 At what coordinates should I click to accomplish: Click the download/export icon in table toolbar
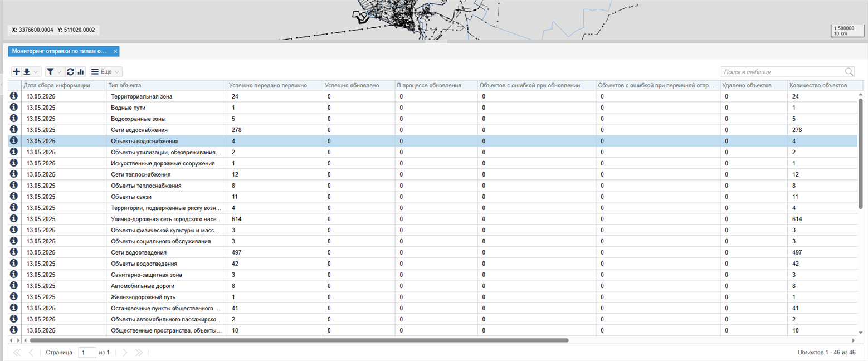coord(26,72)
